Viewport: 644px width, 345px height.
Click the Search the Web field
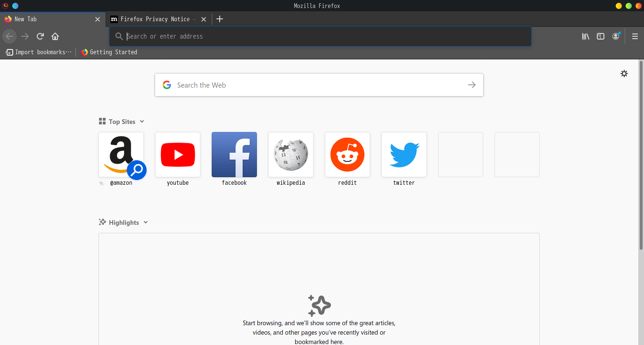point(319,85)
